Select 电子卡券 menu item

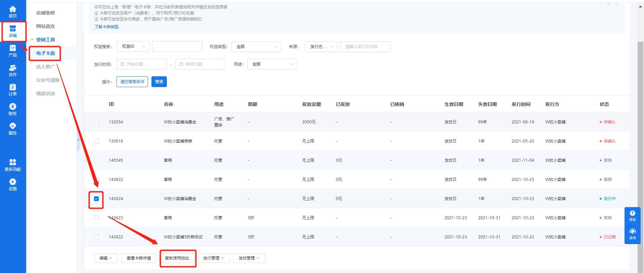pyautogui.click(x=46, y=53)
